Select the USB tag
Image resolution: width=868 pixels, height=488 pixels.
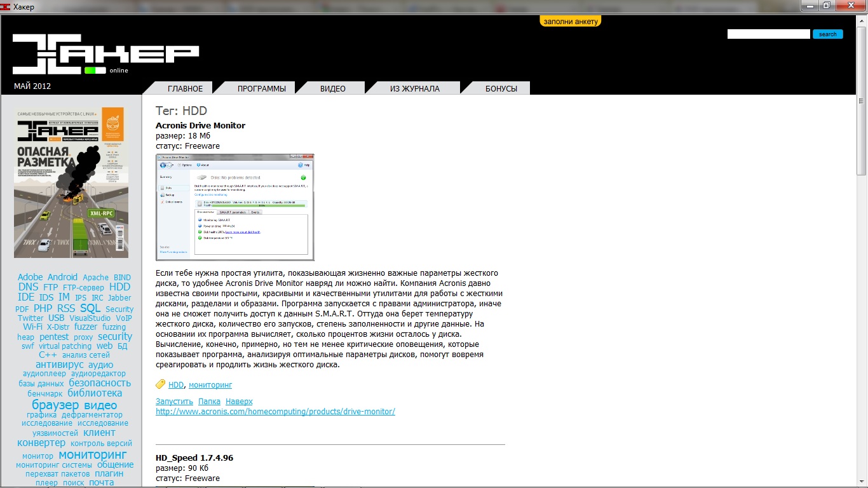pyautogui.click(x=57, y=318)
